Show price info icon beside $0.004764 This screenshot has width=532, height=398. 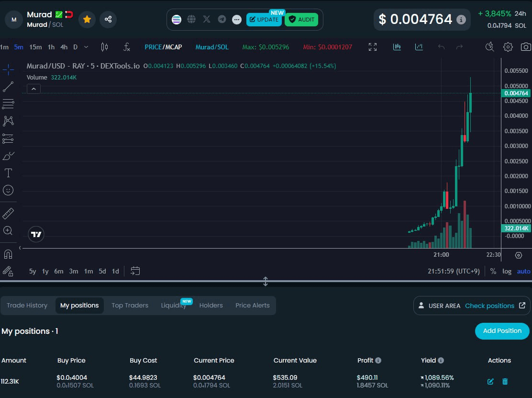point(461,20)
